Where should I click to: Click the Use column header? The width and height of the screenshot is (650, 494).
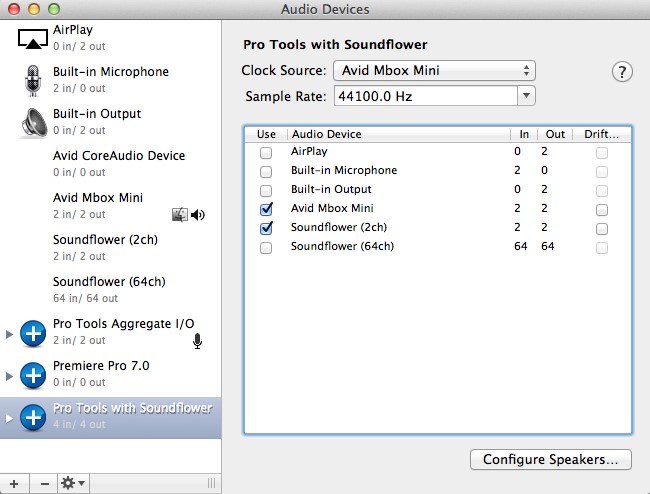[x=266, y=134]
